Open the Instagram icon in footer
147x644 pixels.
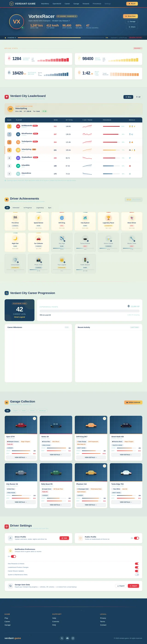tap(73, 638)
